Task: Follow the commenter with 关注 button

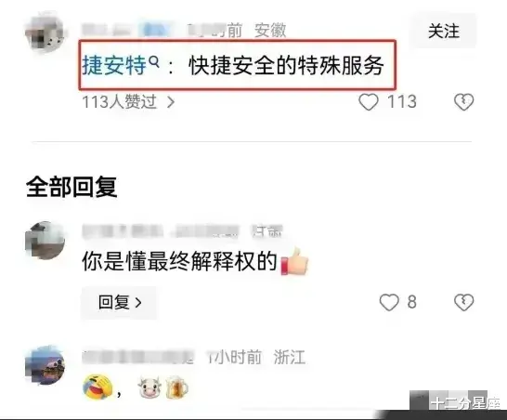Action: [443, 31]
